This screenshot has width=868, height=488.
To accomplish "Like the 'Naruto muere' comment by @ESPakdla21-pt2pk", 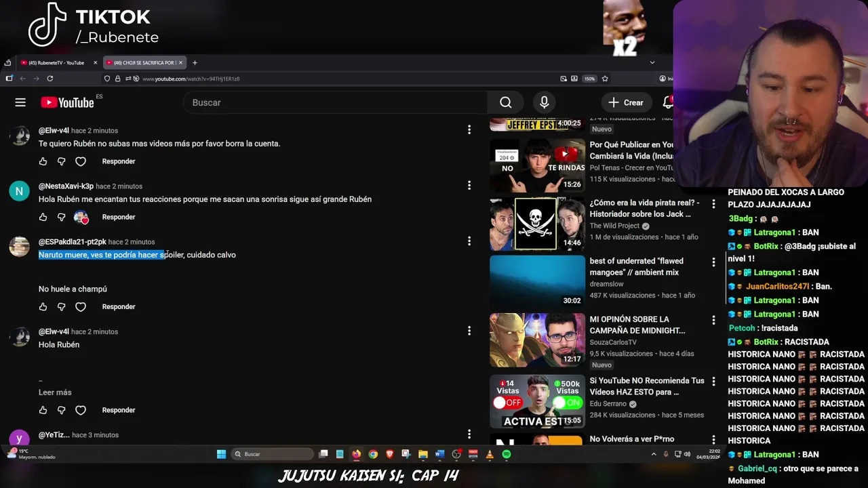I will point(43,306).
